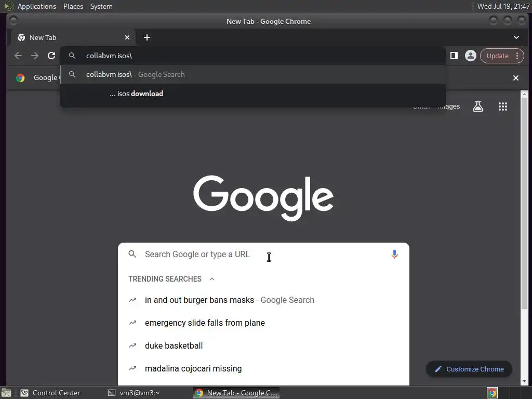Close the New Tab tab
The width and height of the screenshot is (532, 399).
pos(127,37)
